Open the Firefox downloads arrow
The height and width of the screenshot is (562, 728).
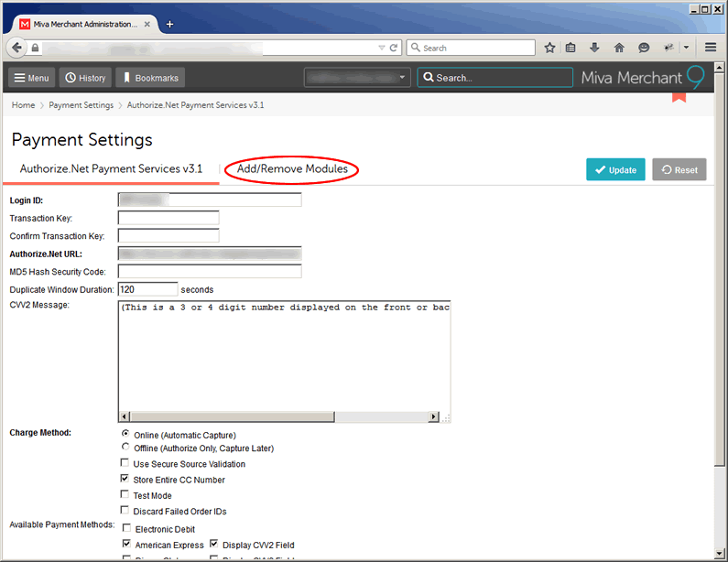point(594,48)
